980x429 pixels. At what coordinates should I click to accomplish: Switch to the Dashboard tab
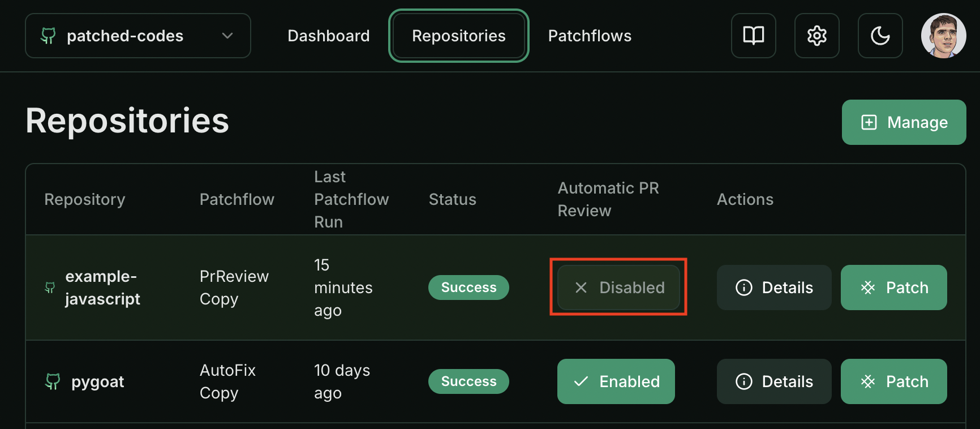tap(329, 36)
